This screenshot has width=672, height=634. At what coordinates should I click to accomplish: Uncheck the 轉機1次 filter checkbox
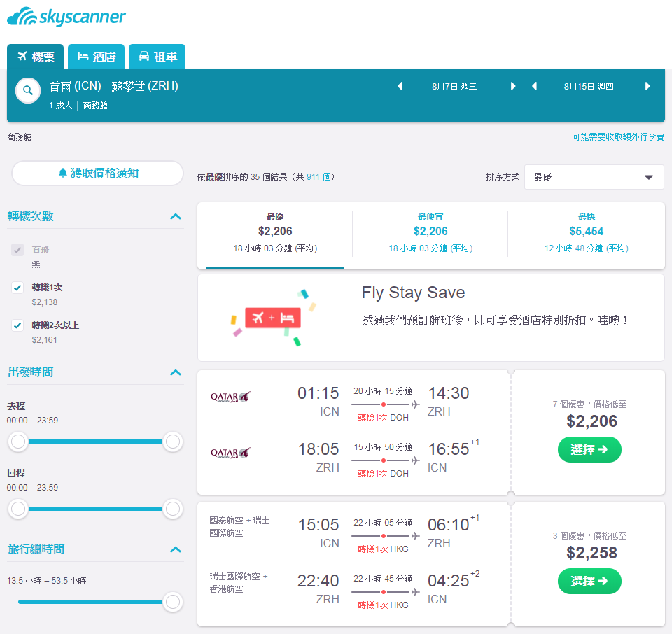point(17,288)
